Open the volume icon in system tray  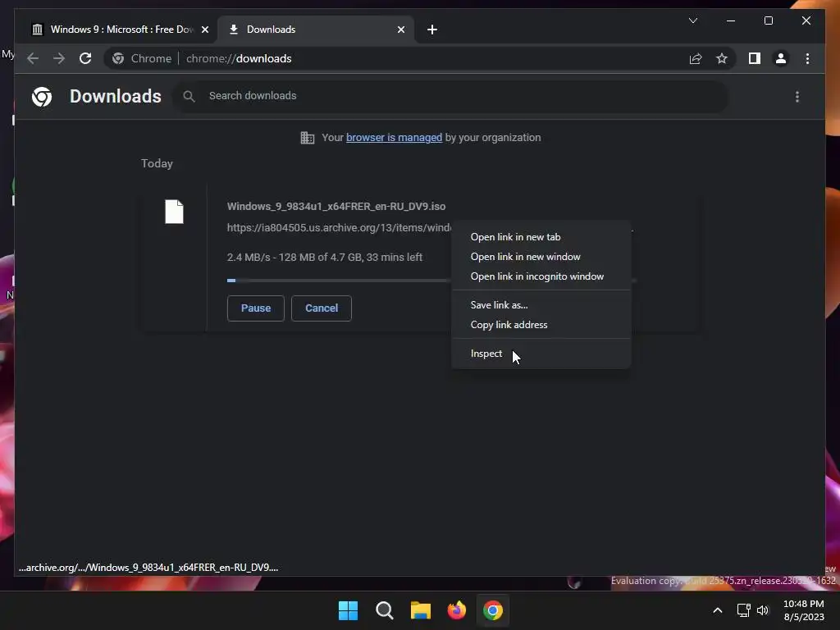point(763,610)
